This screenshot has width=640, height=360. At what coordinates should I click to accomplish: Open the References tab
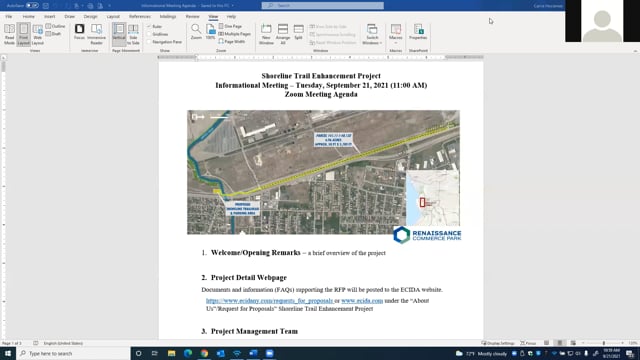[x=140, y=17]
